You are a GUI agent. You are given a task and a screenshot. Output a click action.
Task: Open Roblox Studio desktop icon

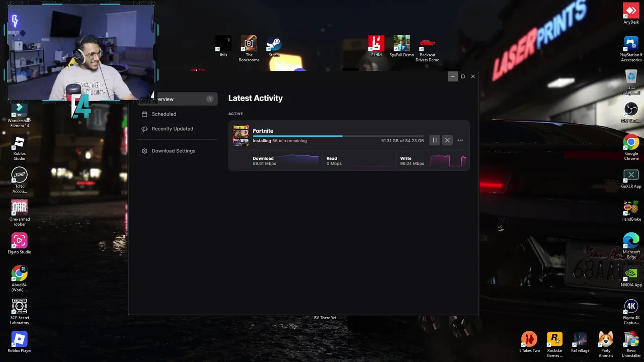pyautogui.click(x=19, y=148)
